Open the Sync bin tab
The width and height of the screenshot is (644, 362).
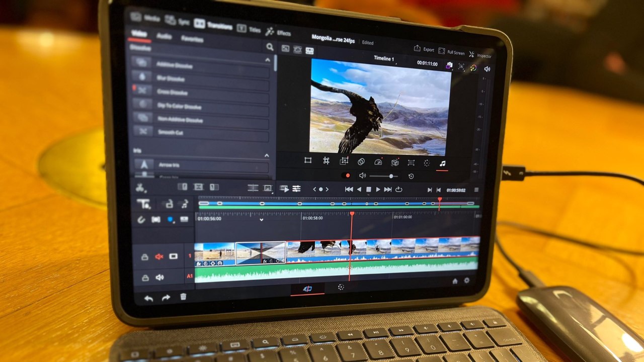177,21
